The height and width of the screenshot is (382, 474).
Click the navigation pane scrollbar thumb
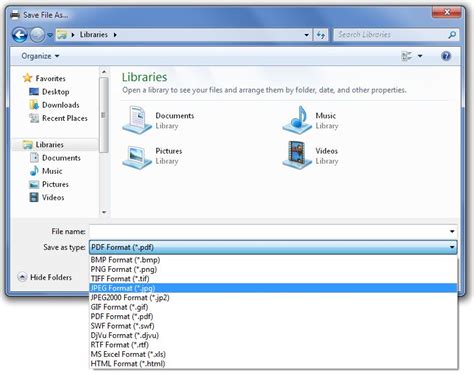(x=104, y=115)
